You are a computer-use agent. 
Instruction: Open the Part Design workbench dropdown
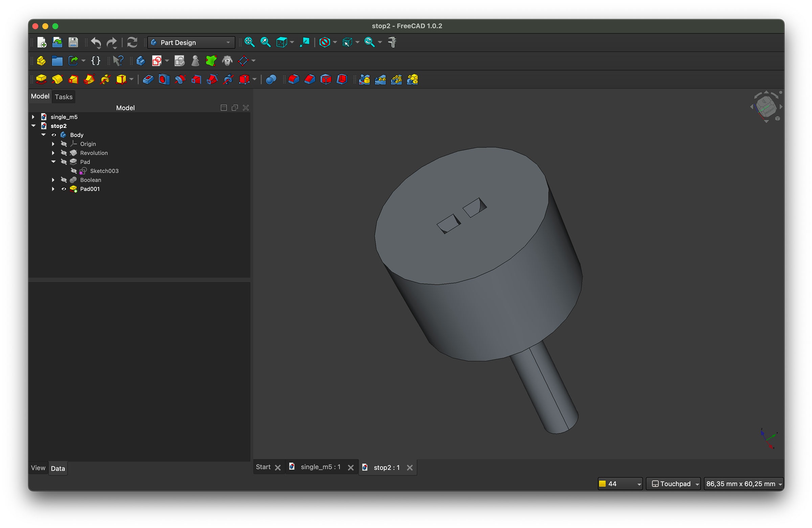(191, 43)
